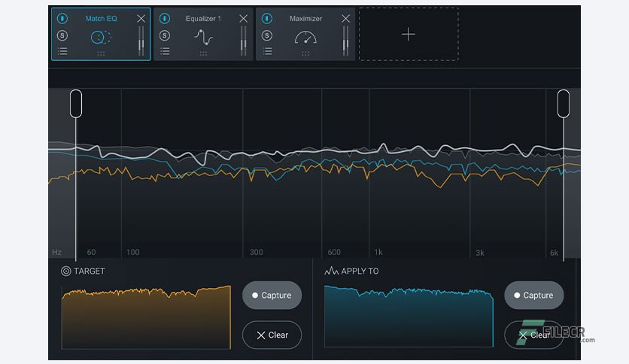Screen dimensions: 629x364
Task: Click the blue Apply To spectrum thumbnail
Action: point(409,316)
